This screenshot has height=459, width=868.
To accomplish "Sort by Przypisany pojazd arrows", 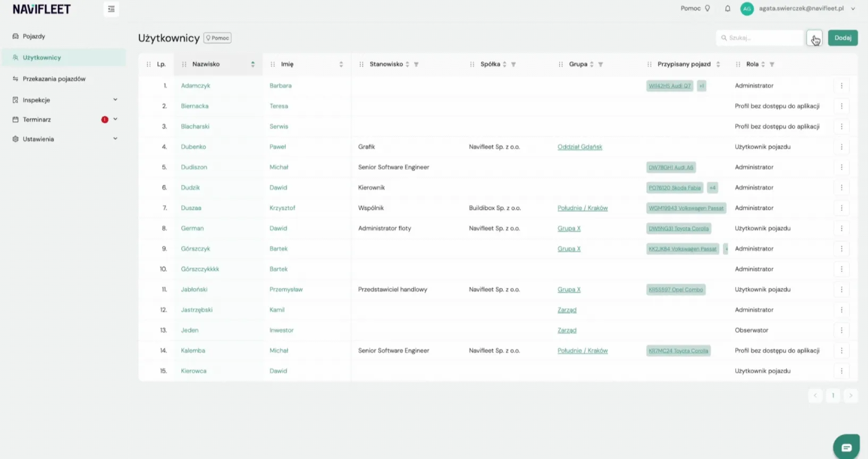I will pos(718,64).
